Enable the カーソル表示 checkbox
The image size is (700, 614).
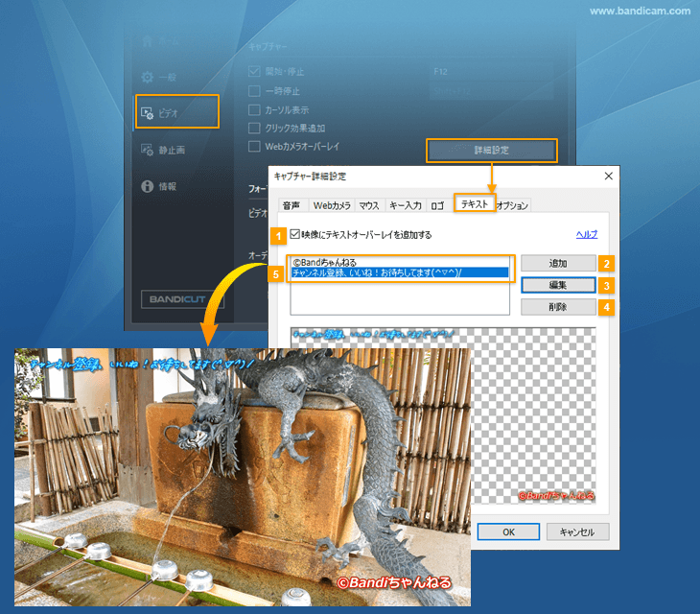(254, 109)
